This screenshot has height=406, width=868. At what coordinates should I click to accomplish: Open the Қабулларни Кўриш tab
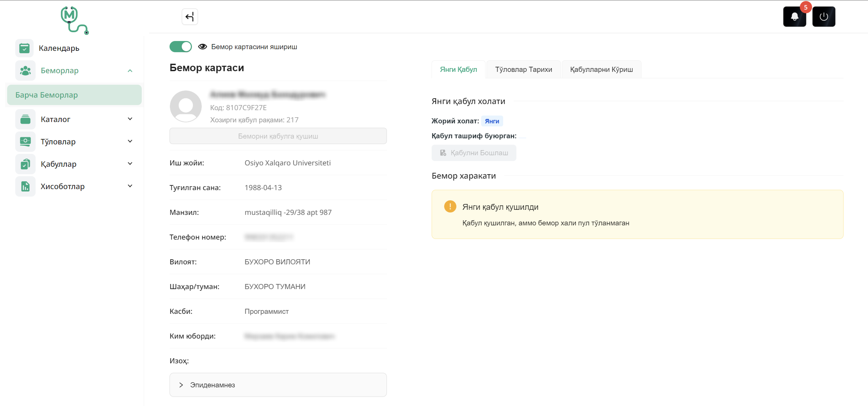pos(601,69)
